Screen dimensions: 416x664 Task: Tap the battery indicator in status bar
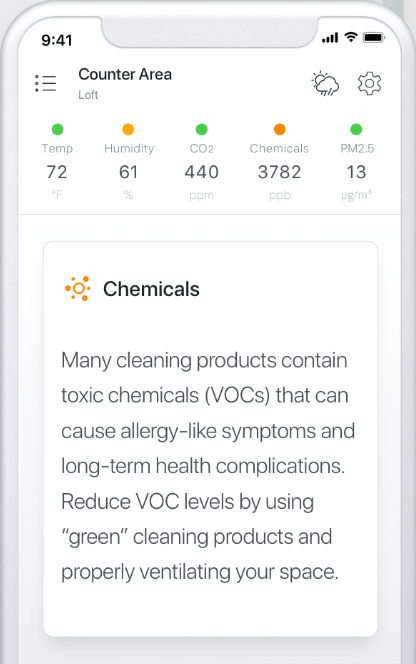click(373, 38)
